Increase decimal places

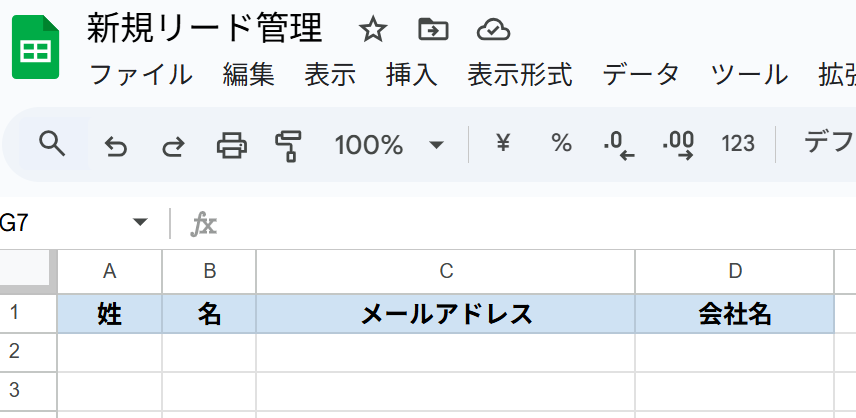[x=678, y=145]
